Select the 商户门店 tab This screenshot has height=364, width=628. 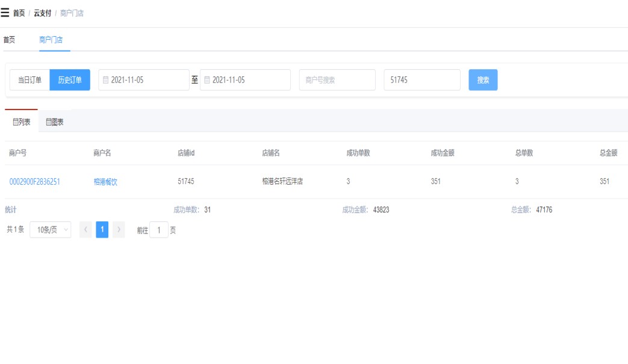coord(51,40)
